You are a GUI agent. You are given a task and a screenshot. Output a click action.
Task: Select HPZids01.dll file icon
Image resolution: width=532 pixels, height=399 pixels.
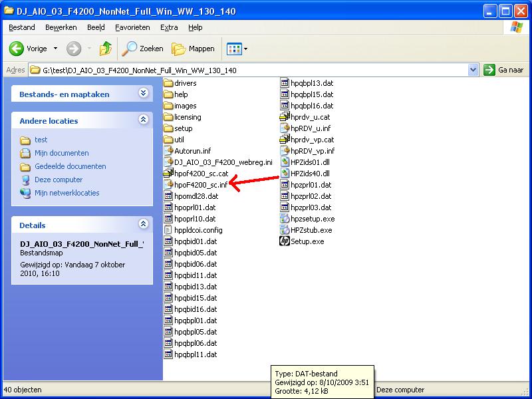click(x=285, y=162)
